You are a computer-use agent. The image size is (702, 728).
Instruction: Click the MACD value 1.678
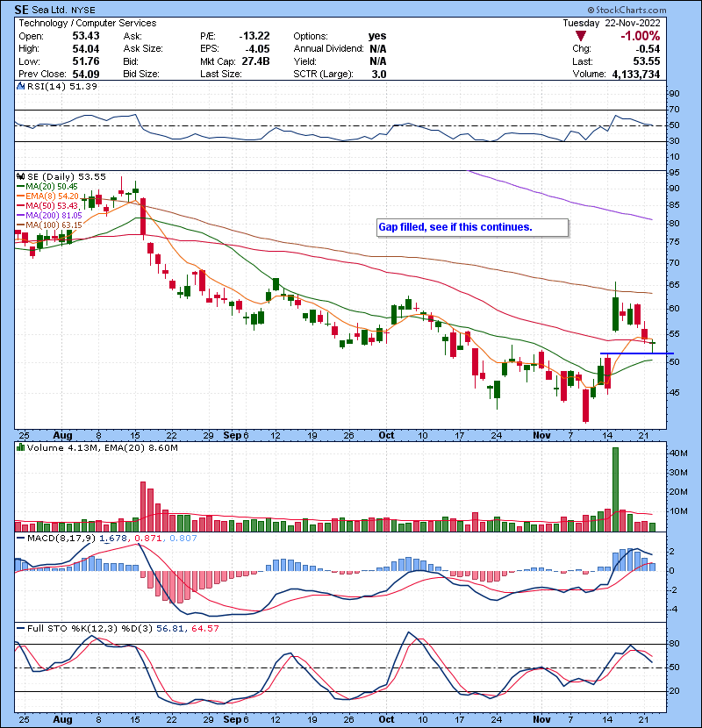point(113,539)
